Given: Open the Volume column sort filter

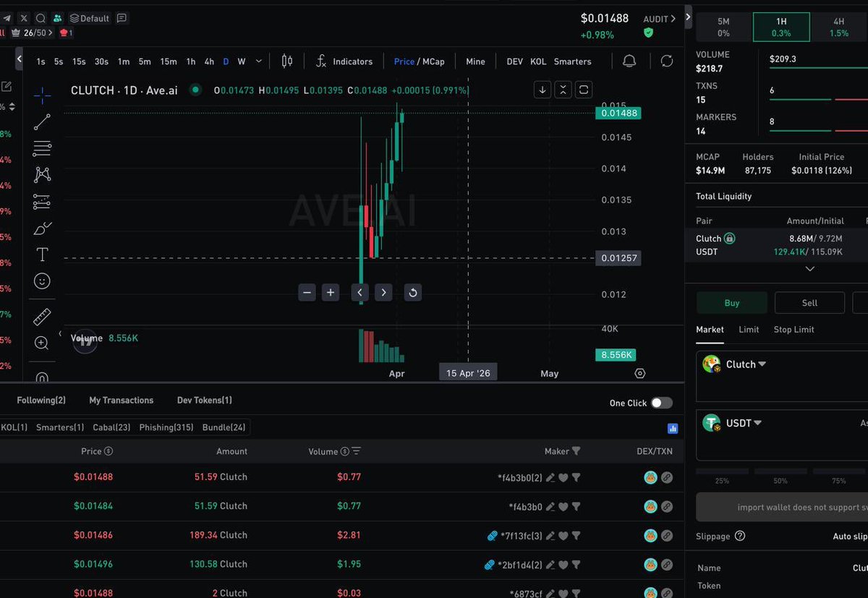Looking at the screenshot, I should click(356, 451).
